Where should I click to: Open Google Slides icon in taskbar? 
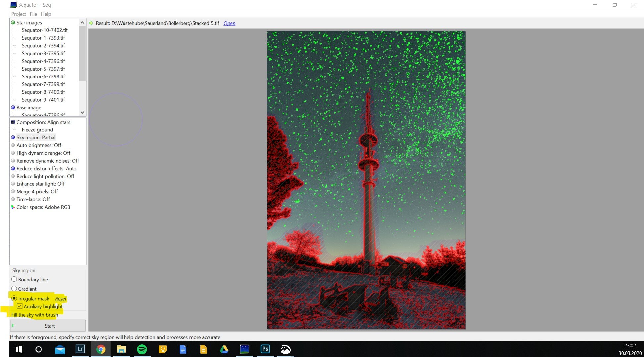(x=204, y=349)
